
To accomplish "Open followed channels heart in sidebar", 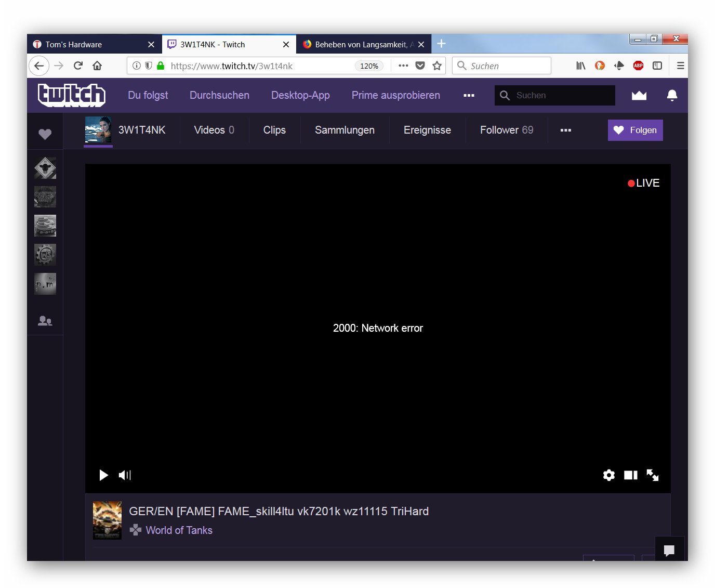I will pos(45,134).
